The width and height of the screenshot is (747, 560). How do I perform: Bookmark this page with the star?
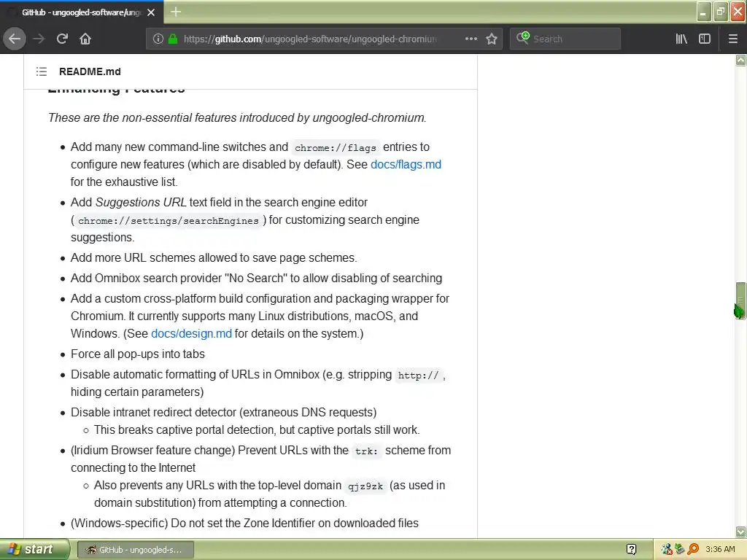[x=492, y=39]
